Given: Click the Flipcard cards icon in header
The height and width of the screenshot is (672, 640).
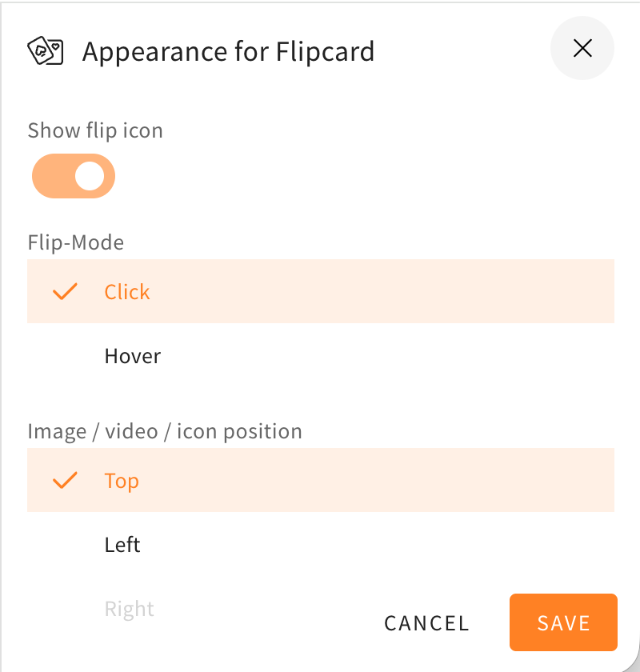Looking at the screenshot, I should pos(46,52).
